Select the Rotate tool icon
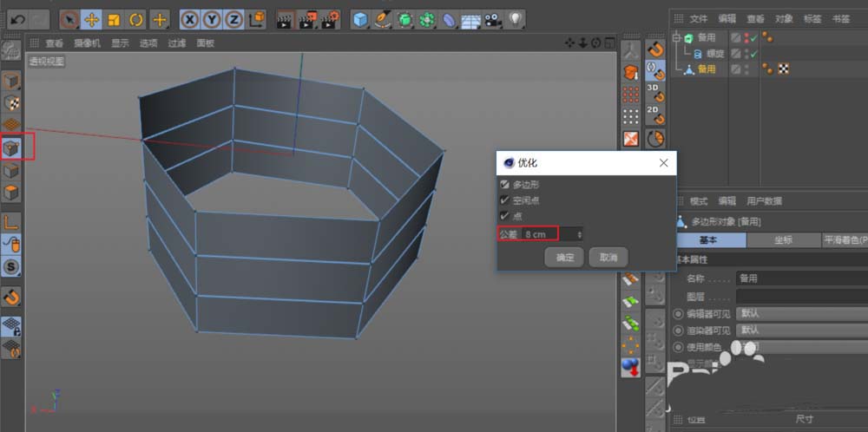 136,19
